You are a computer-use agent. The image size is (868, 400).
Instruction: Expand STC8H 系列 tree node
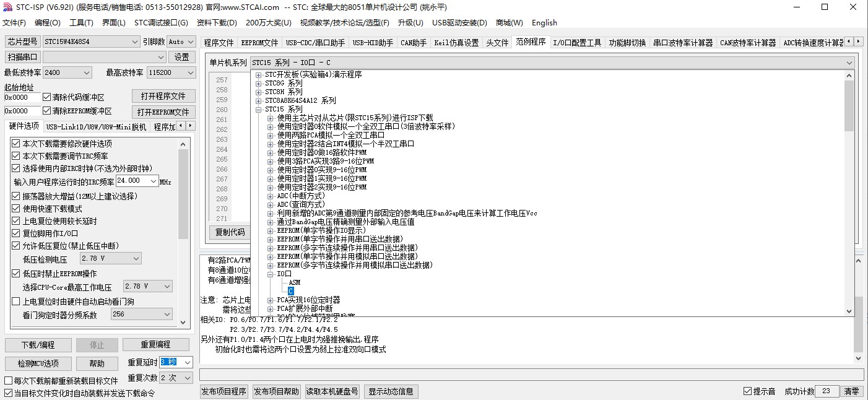pos(259,92)
